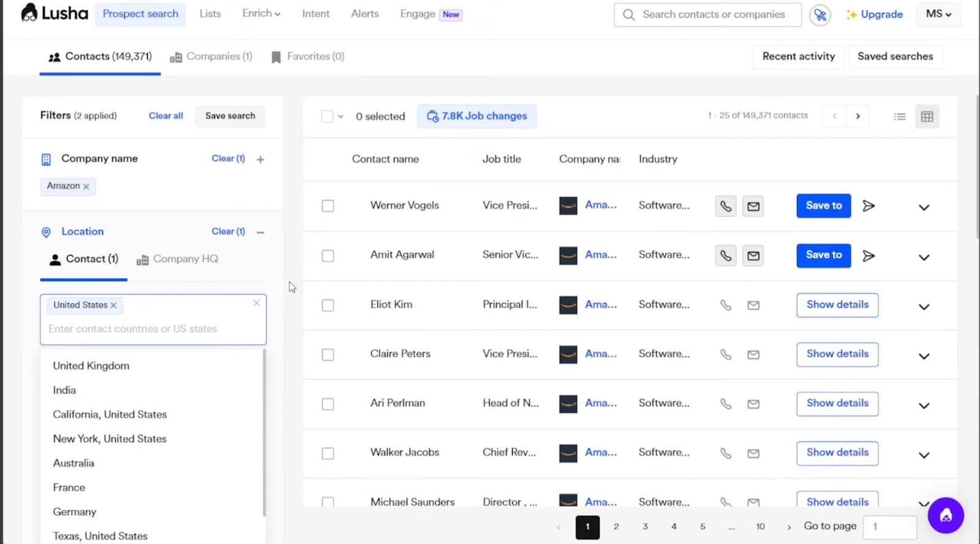This screenshot has width=980, height=544.
Task: Expand Amit Agarwal row details chevron
Action: click(924, 257)
